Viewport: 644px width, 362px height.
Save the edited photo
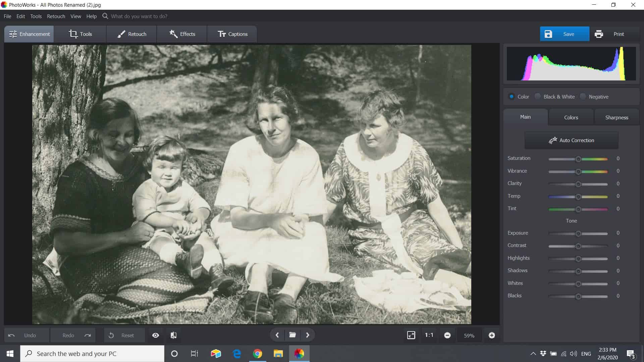coord(565,34)
